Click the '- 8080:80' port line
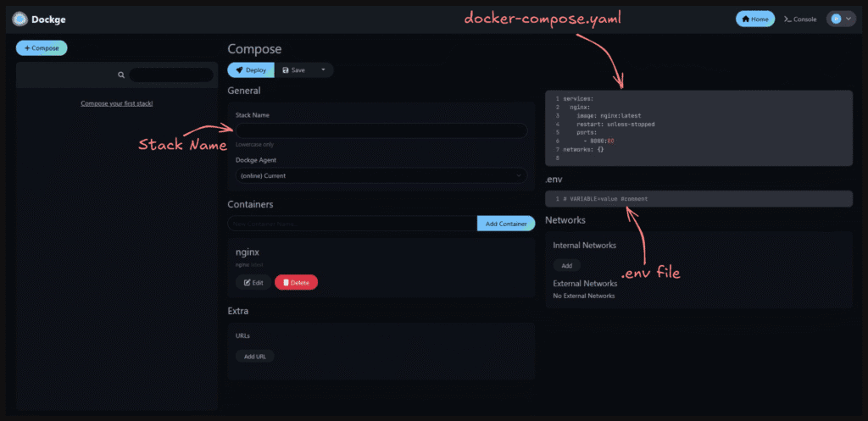The height and width of the screenshot is (421, 868). click(598, 141)
